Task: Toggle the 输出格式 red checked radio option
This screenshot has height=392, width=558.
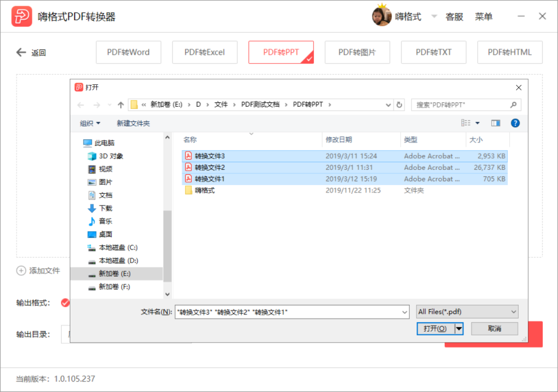Action: click(65, 303)
